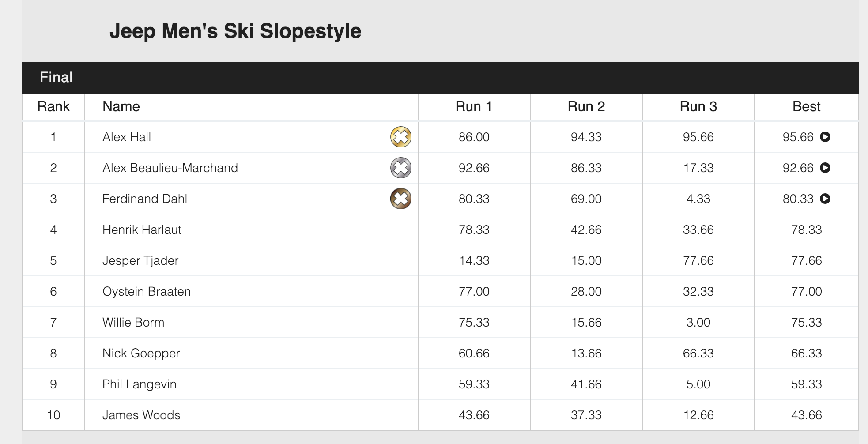
Task: Click the Run 3 column header
Action: coord(698,106)
